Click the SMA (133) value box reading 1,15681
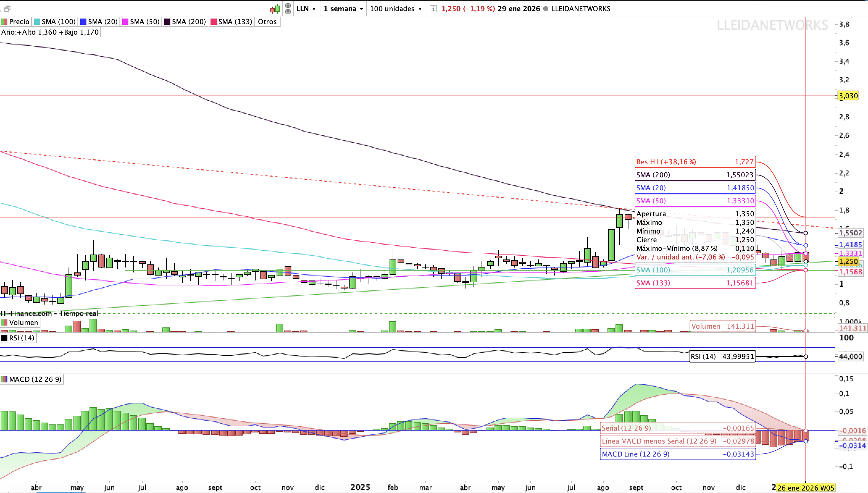 [x=695, y=283]
